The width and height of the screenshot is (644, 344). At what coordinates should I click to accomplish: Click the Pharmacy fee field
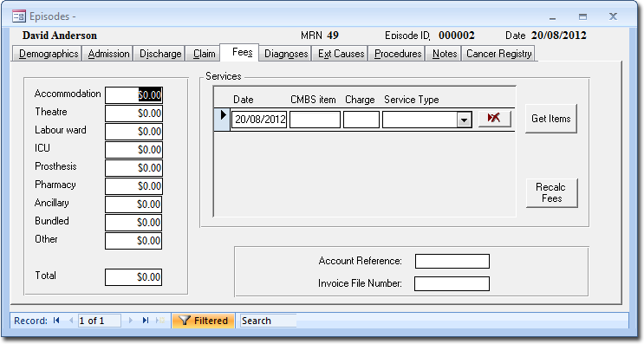[x=133, y=186]
